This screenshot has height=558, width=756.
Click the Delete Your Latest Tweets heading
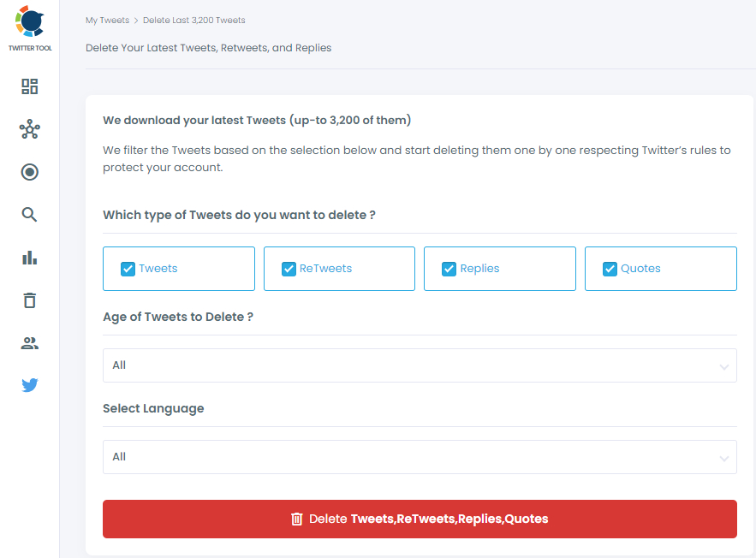tap(208, 48)
